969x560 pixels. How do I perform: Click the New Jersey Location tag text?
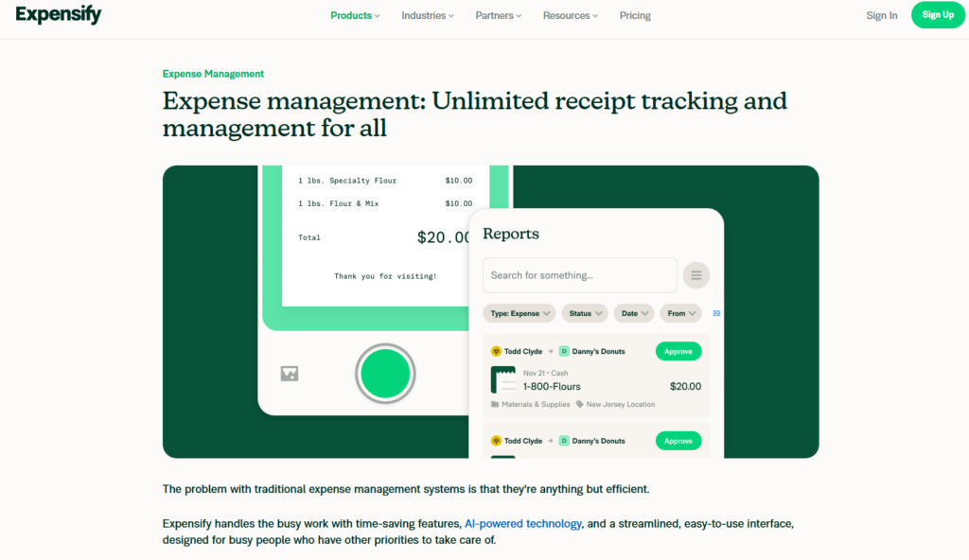pyautogui.click(x=621, y=404)
